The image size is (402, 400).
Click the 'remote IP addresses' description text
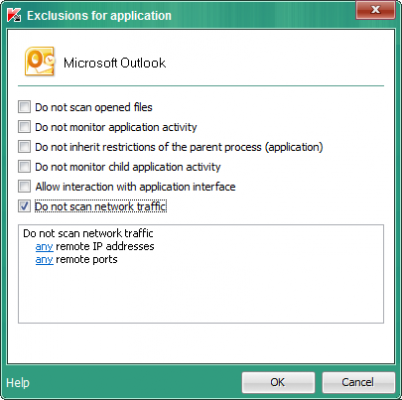(105, 246)
